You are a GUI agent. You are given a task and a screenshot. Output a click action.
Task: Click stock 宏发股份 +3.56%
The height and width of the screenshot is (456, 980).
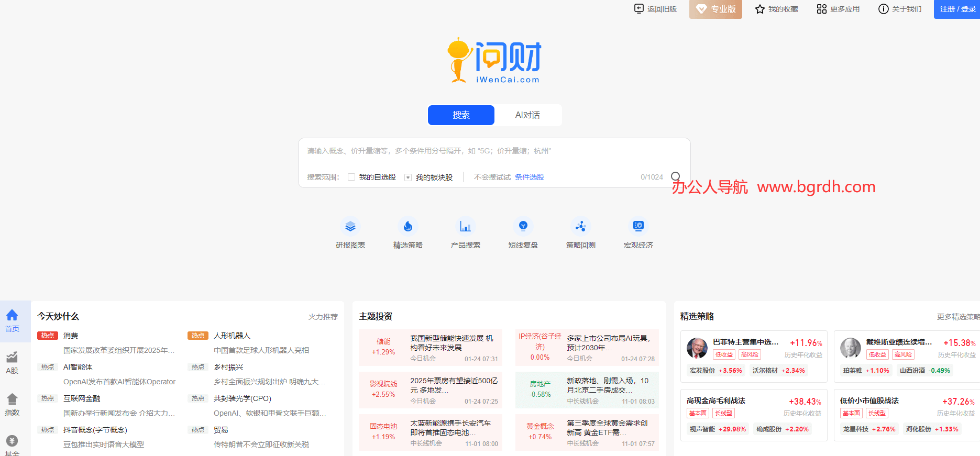(716, 370)
